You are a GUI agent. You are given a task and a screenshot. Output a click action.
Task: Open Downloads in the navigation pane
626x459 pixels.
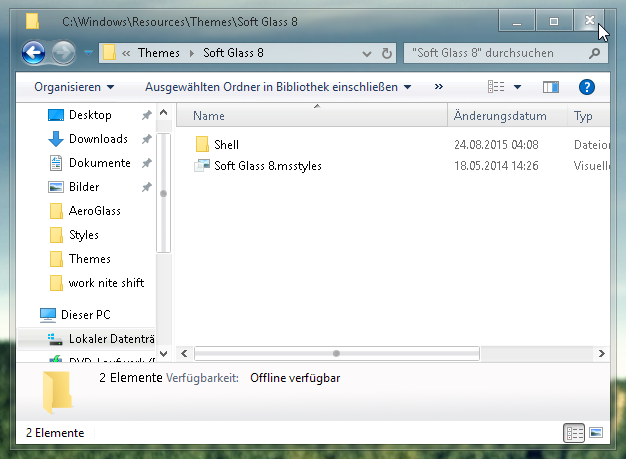click(98, 139)
